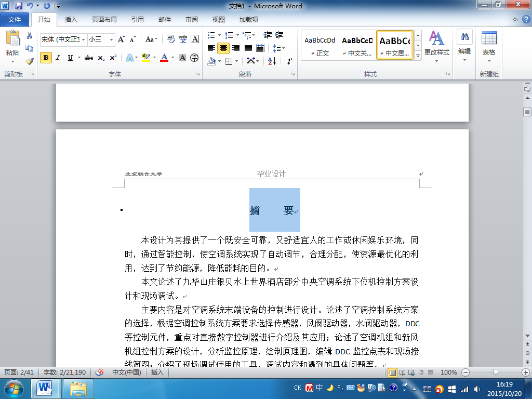Click the Windows Start button

coord(14,389)
